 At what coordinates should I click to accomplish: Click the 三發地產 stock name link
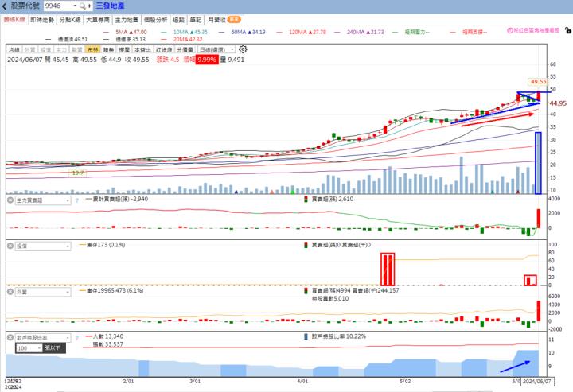(x=110, y=6)
